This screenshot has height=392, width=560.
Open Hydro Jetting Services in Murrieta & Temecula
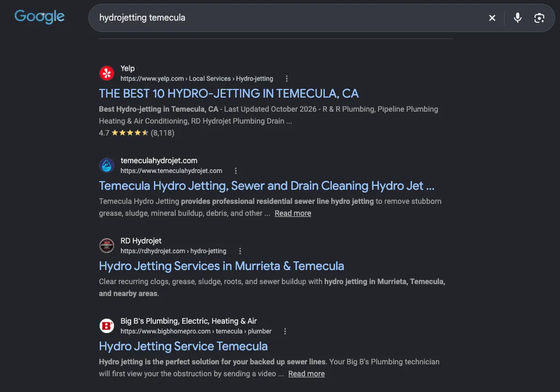(x=221, y=266)
